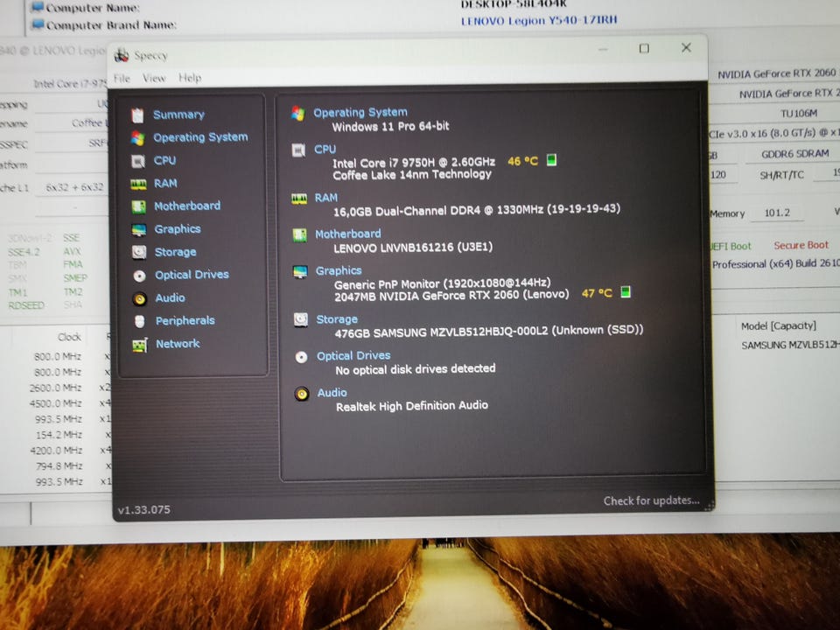Select CPU section in the sidebar

click(x=164, y=160)
